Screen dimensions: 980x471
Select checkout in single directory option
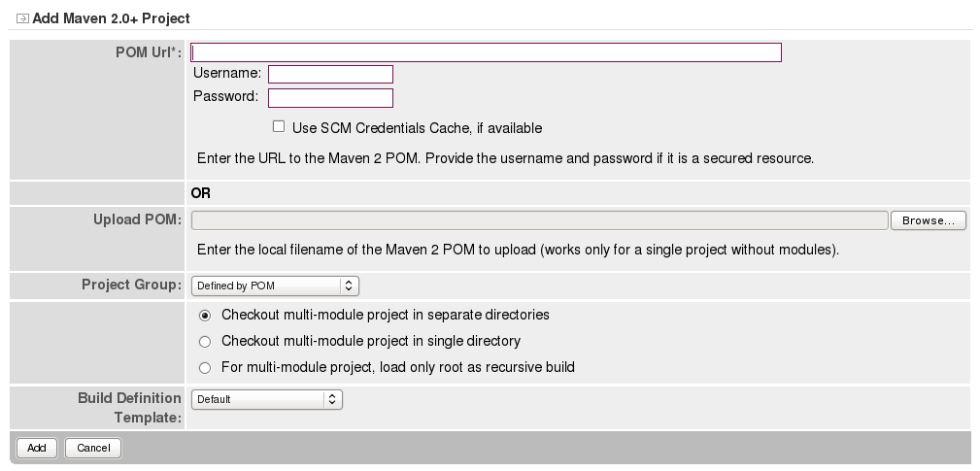(x=204, y=342)
